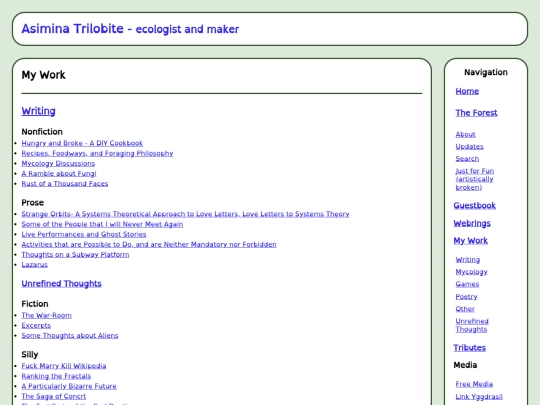Open the Webrings navigation link

pos(472,223)
